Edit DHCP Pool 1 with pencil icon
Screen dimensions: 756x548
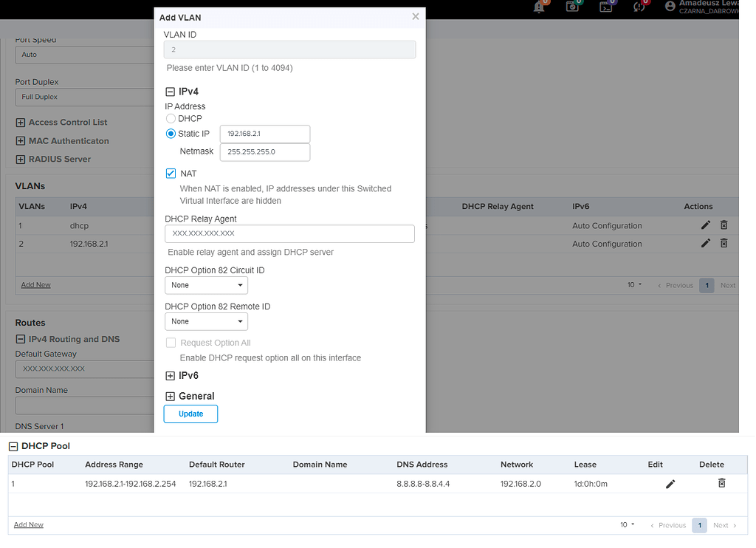[670, 484]
